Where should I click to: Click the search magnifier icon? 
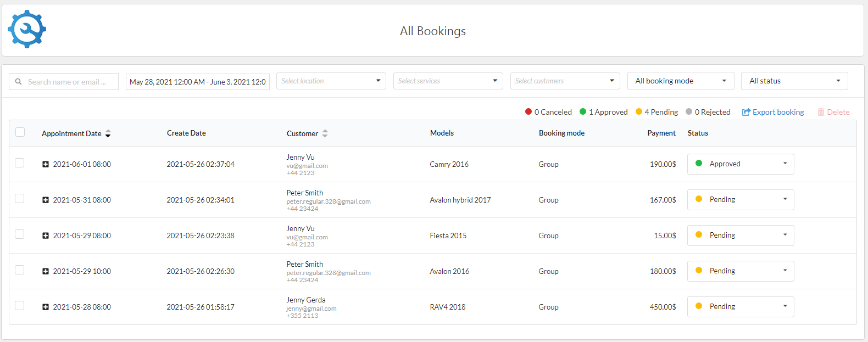click(x=19, y=82)
